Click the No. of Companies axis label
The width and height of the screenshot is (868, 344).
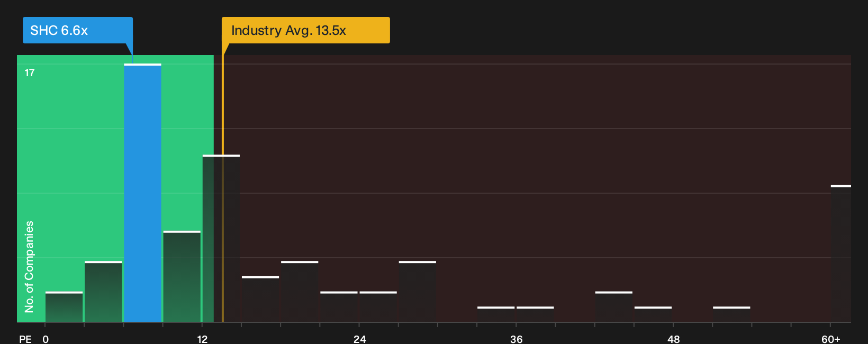29,267
